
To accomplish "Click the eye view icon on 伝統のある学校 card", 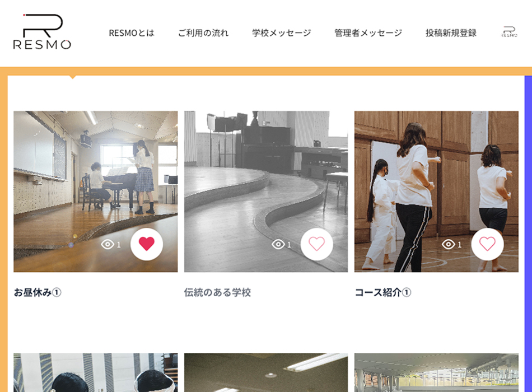I will click(278, 244).
